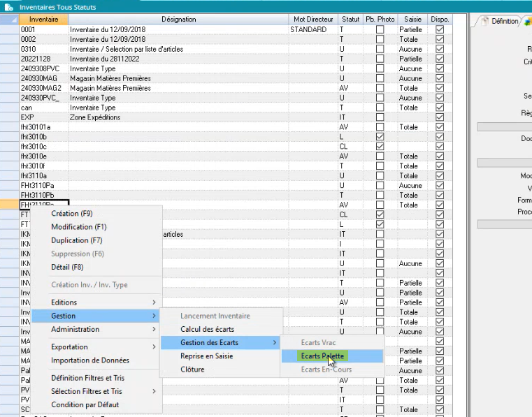532x417 pixels.
Task: Click Reprise en Saisie option
Action: point(206,356)
